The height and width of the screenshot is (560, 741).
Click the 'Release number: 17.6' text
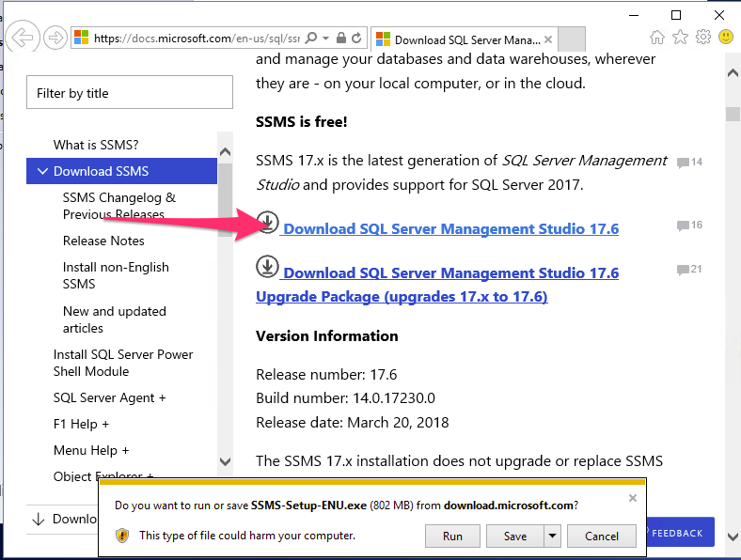point(326,375)
